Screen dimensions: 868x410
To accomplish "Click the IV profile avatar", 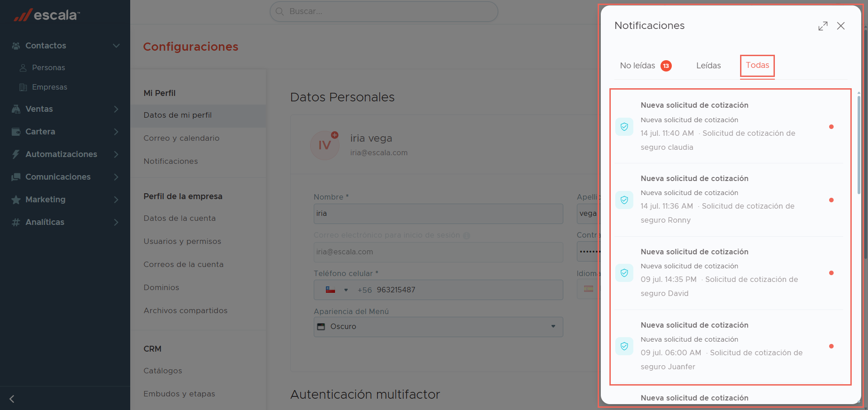I will click(x=325, y=145).
